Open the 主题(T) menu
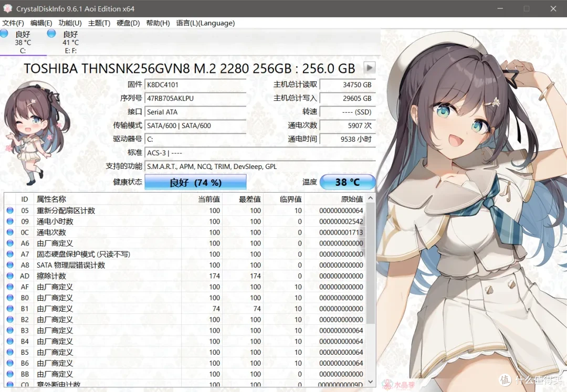 point(99,23)
